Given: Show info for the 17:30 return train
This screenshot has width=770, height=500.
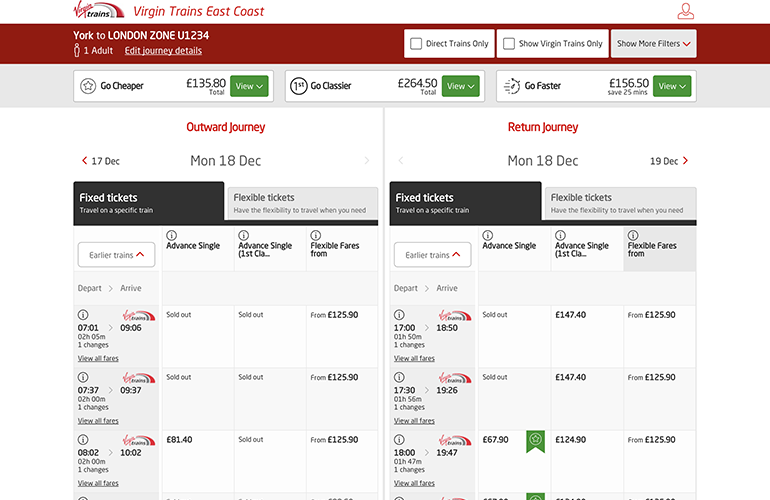Looking at the screenshot, I should point(399,377).
